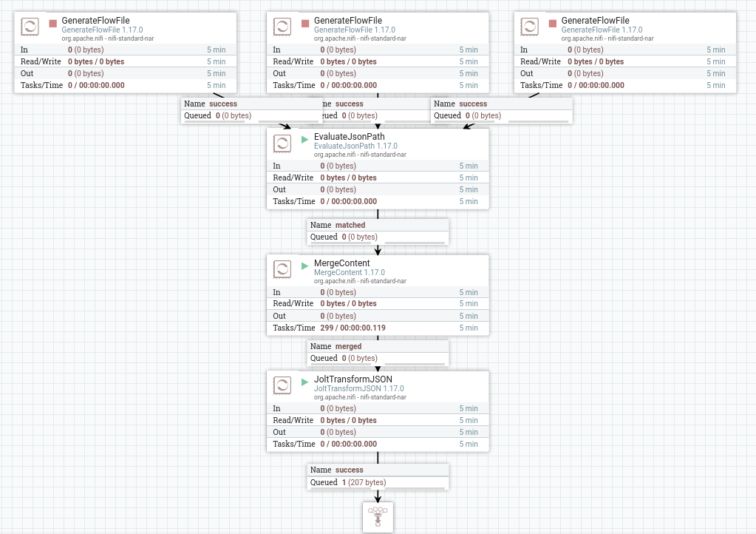Viewport: 756px width, 534px height.
Task: Click the Out row of EvaluateJsonPath
Action: (x=378, y=189)
